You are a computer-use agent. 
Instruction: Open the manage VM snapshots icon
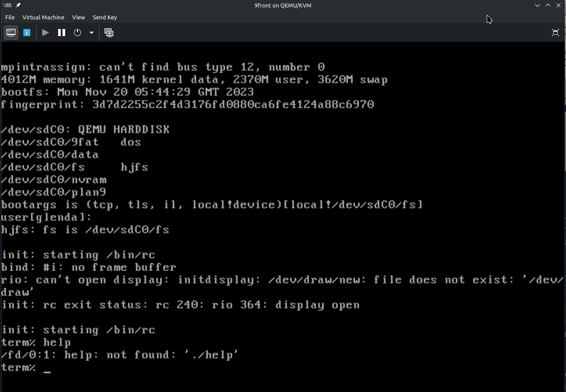click(109, 33)
